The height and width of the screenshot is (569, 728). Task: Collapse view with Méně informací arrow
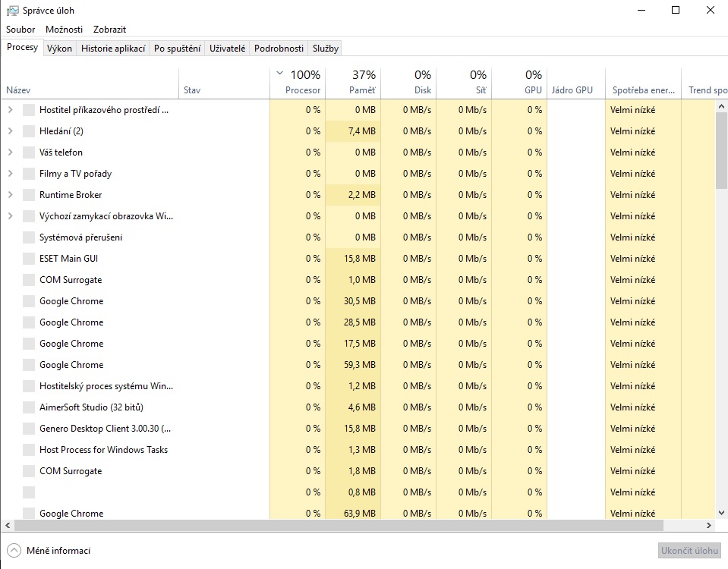coord(14,550)
